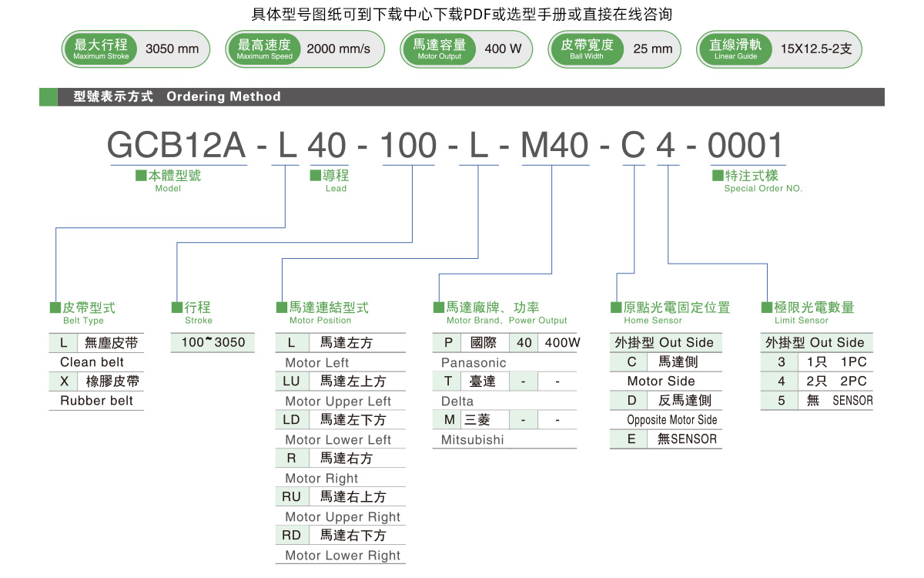Select the 2只 2PC limit sensor cell
This screenshot has height=578, width=924.
point(837,381)
